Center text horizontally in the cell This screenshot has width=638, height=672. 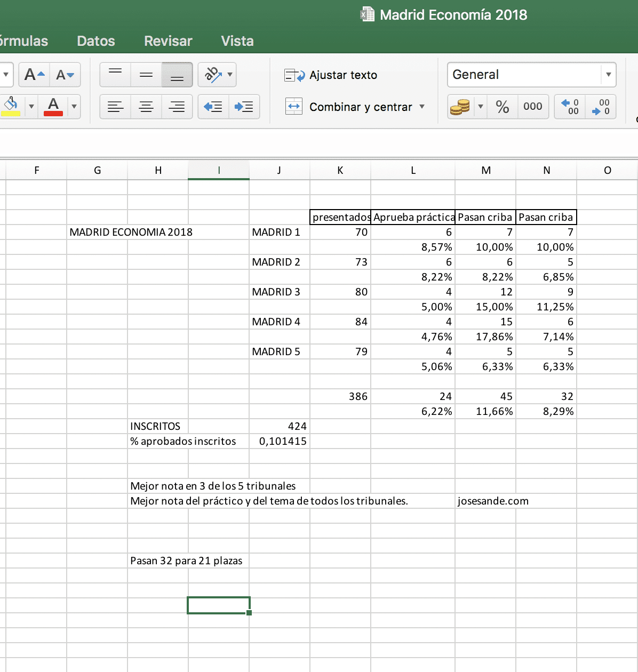pyautogui.click(x=146, y=107)
